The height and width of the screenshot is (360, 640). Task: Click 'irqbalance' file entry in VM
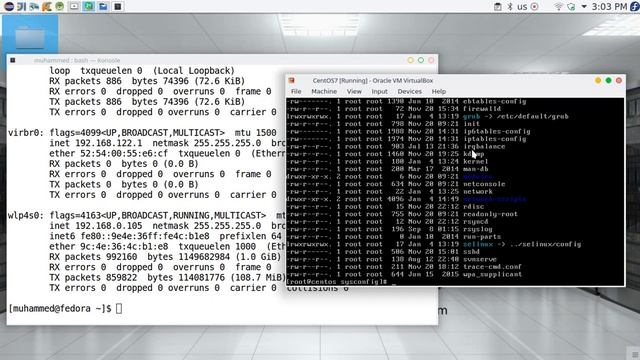click(x=484, y=146)
